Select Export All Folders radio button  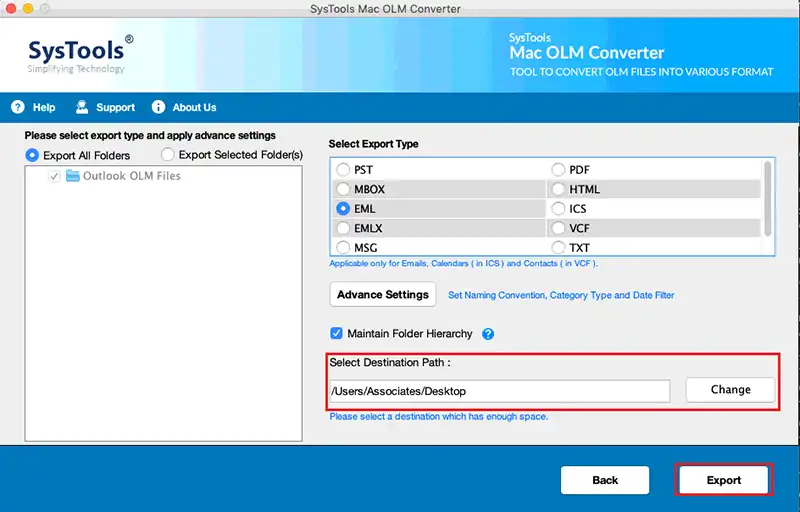32,155
